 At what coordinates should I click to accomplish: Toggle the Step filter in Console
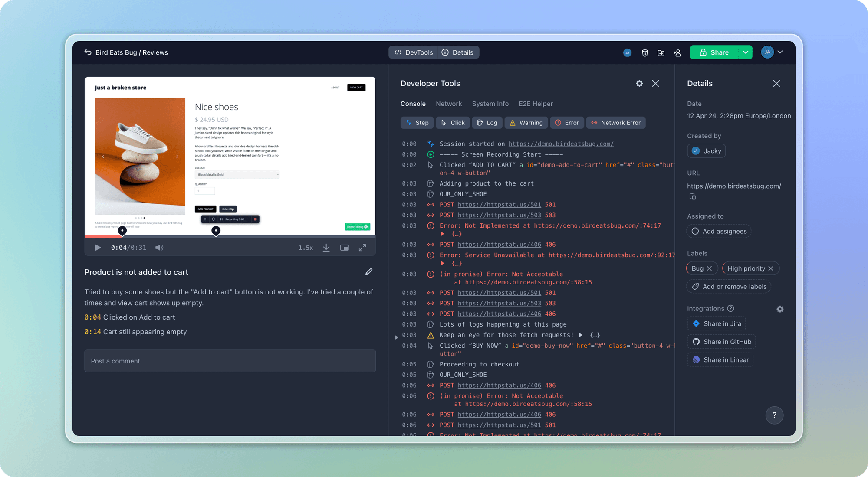click(417, 122)
